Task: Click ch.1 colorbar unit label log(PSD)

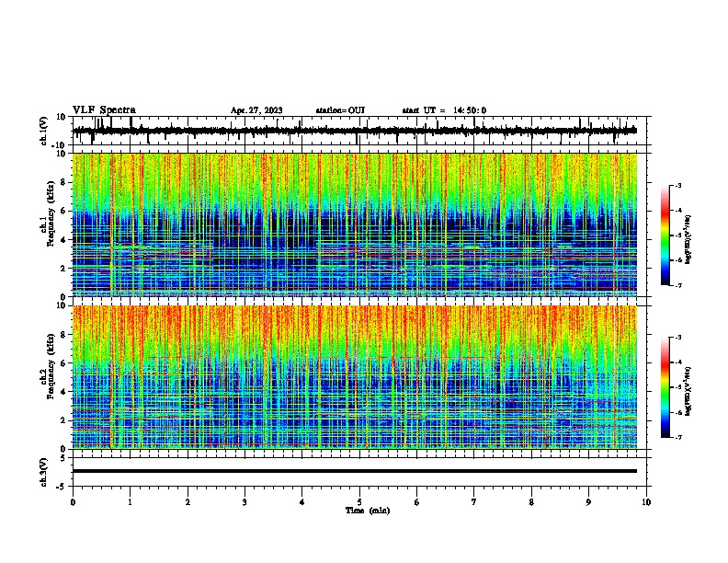Action: (688, 239)
